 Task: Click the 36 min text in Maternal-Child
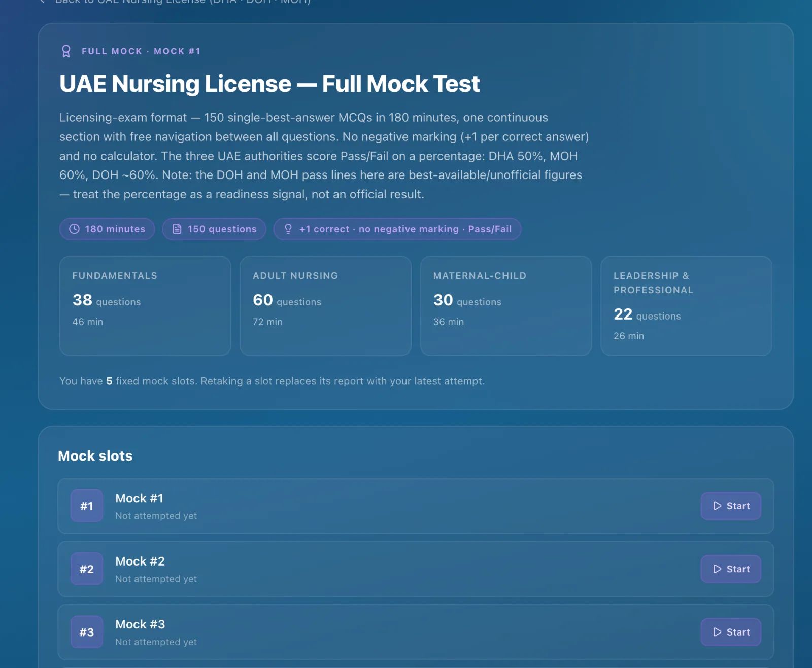click(x=449, y=322)
